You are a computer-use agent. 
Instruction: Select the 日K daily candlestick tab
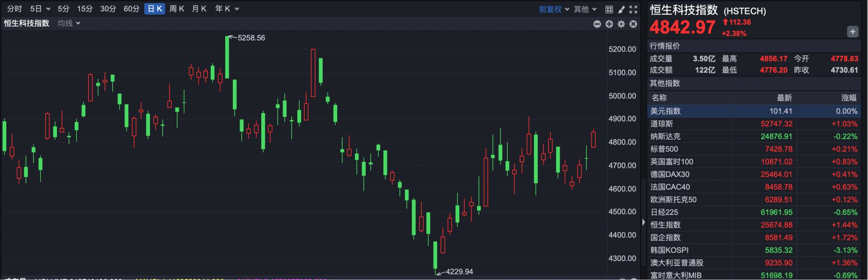[155, 9]
